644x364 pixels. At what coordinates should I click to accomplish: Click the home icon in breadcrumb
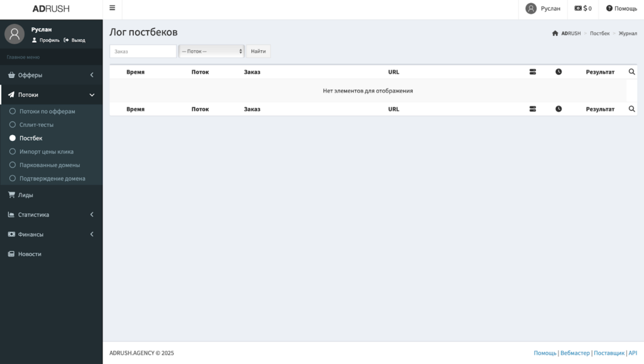(555, 33)
